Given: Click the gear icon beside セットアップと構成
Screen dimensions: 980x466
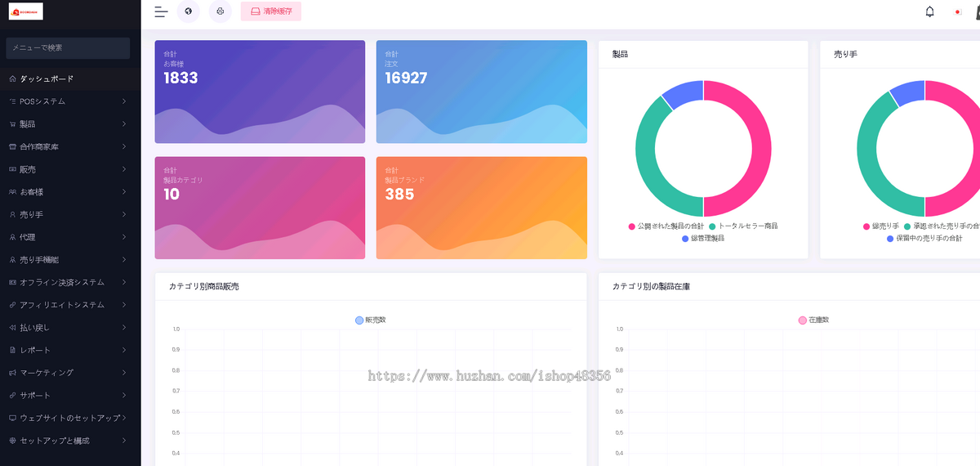Looking at the screenshot, I should [12, 441].
